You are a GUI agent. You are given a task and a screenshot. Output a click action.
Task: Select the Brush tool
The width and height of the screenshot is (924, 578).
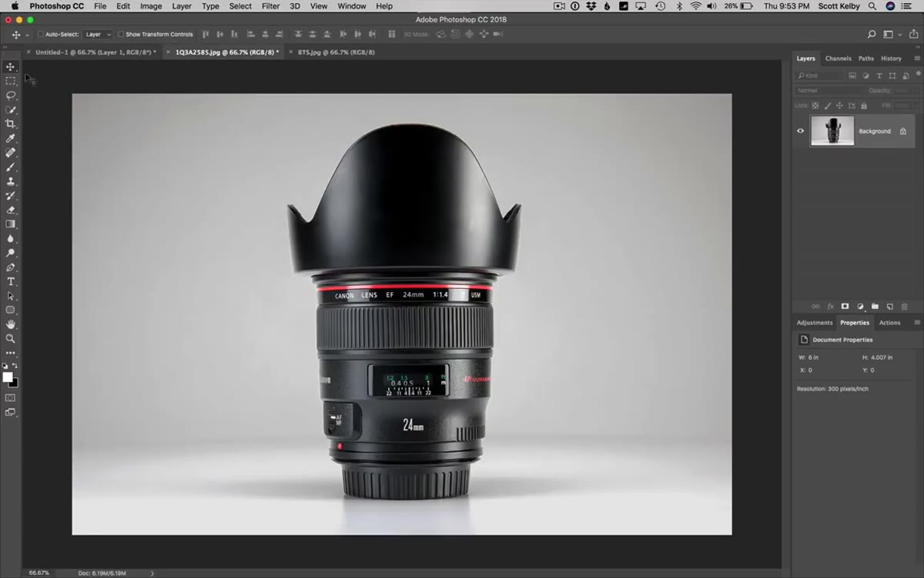(10, 167)
